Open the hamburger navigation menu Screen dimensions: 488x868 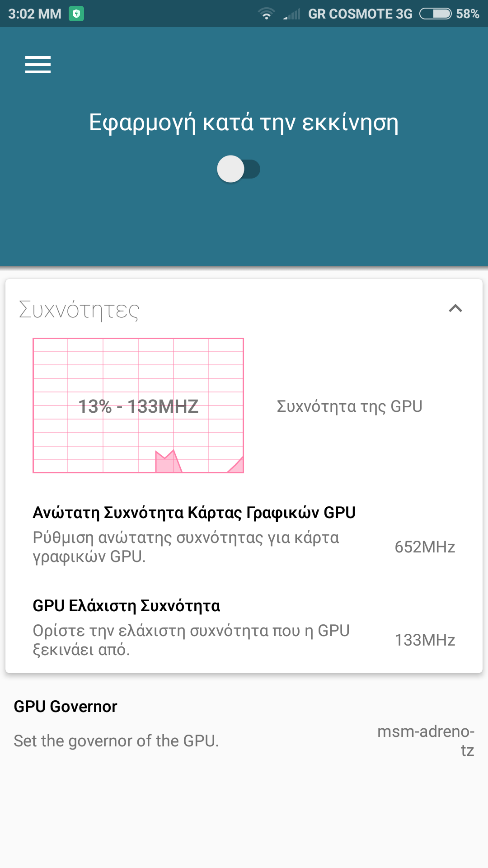[x=38, y=65]
